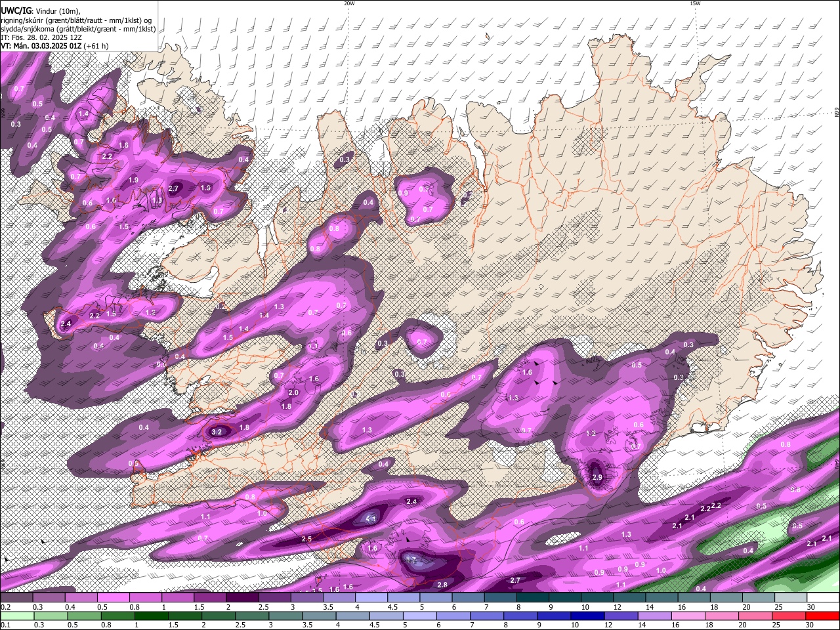
Task: Click the 2.5 label in lower legend row
Action: coord(240,625)
